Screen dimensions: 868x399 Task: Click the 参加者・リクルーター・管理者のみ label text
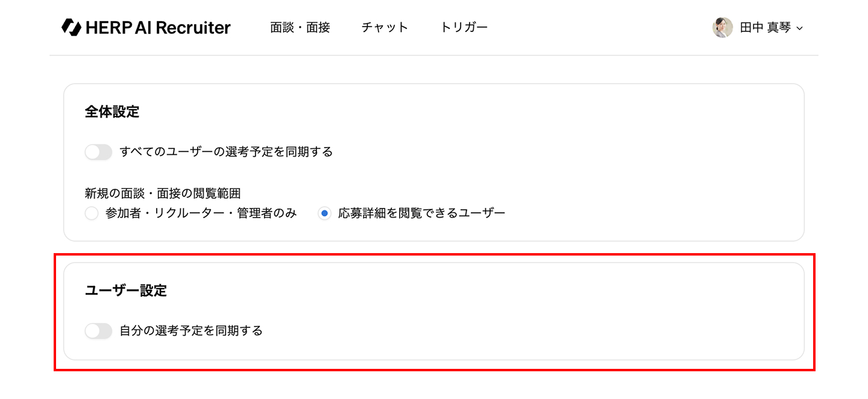pos(201,213)
